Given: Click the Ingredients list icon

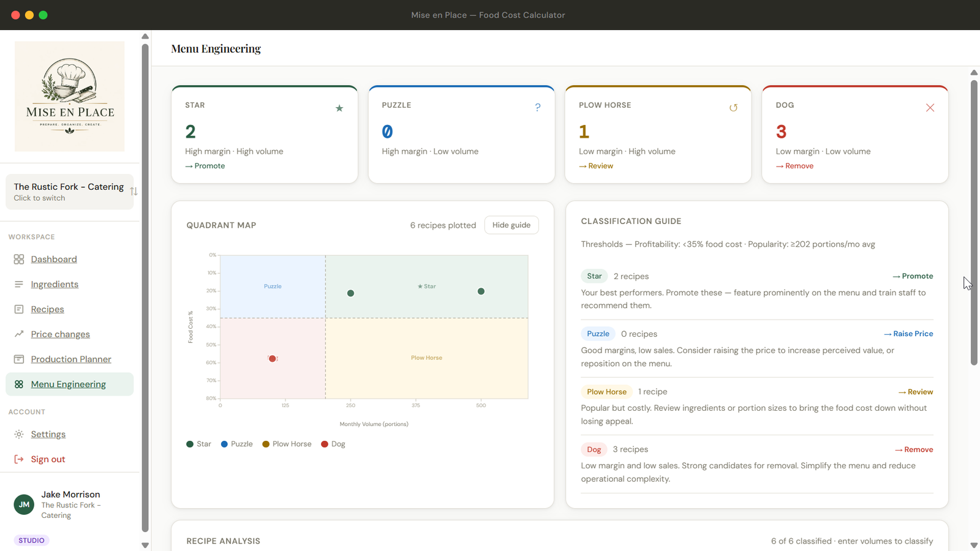Looking at the screenshot, I should [x=19, y=285].
